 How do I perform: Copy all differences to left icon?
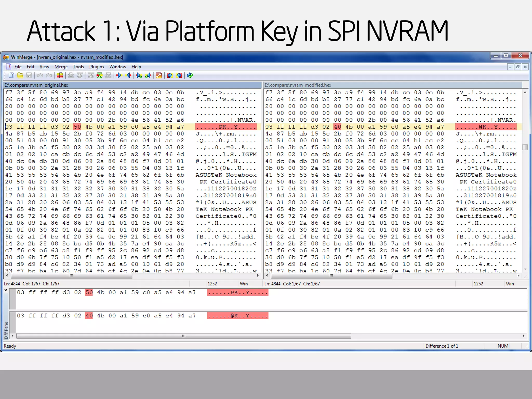click(x=179, y=75)
